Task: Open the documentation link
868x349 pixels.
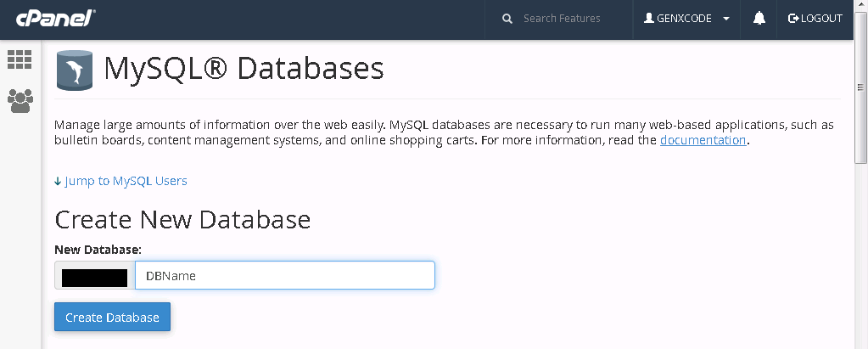Action: [x=703, y=140]
